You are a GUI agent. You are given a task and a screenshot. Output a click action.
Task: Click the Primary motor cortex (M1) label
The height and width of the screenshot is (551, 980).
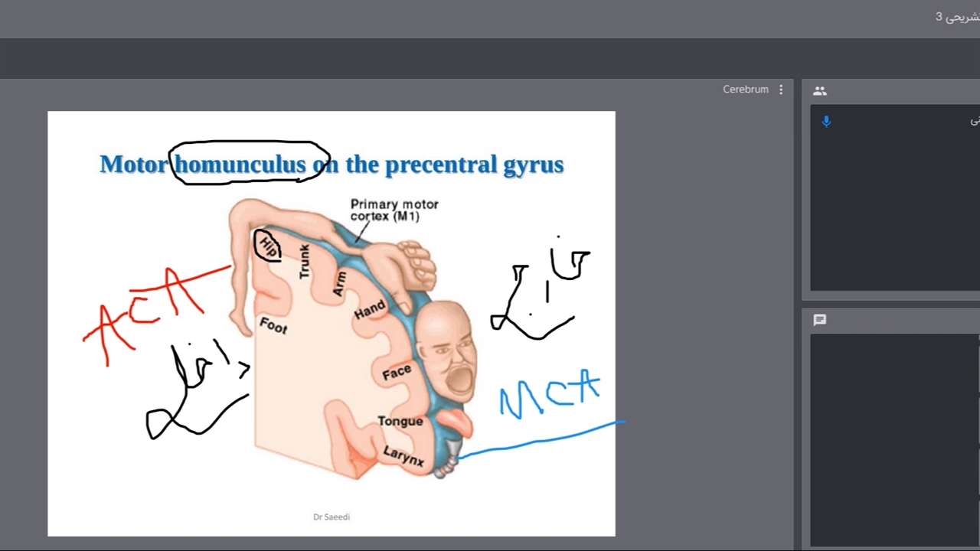pos(394,210)
